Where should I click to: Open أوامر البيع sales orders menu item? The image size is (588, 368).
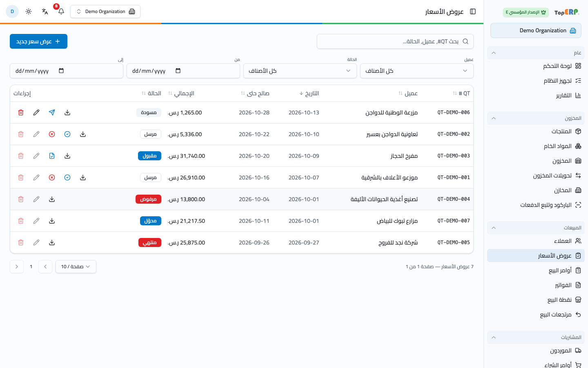(x=536, y=270)
